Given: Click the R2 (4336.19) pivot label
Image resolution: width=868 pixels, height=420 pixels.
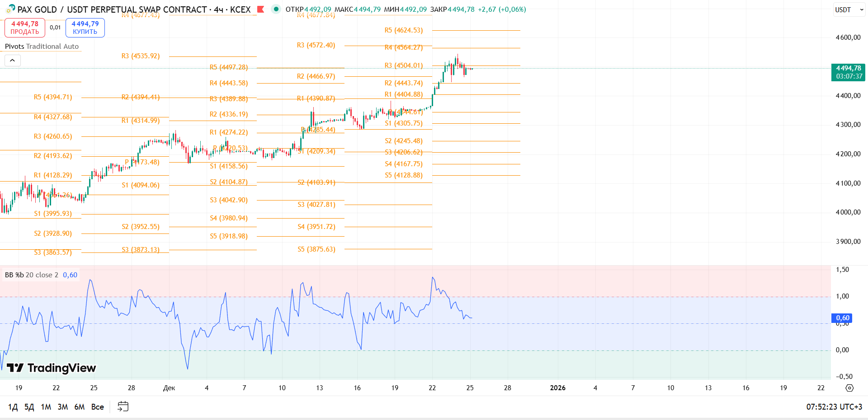Looking at the screenshot, I should tap(229, 114).
